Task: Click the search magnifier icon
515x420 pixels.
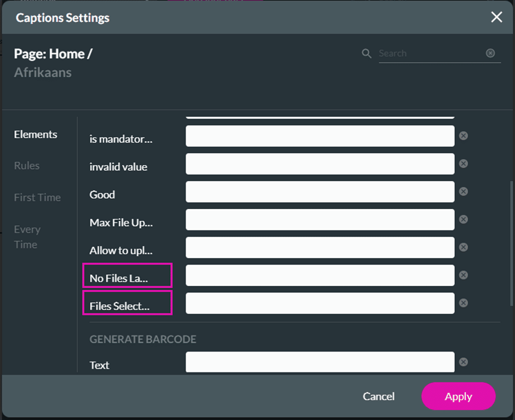Action: point(367,54)
